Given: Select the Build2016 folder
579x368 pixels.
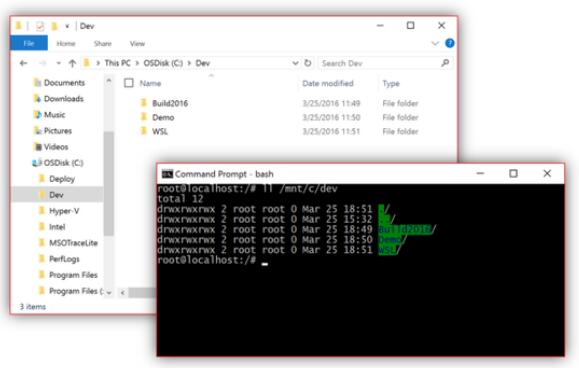Looking at the screenshot, I should pos(170,103).
